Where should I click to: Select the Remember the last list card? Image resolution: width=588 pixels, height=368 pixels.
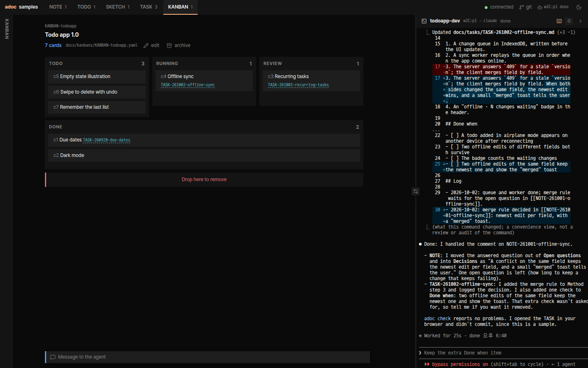pos(97,107)
